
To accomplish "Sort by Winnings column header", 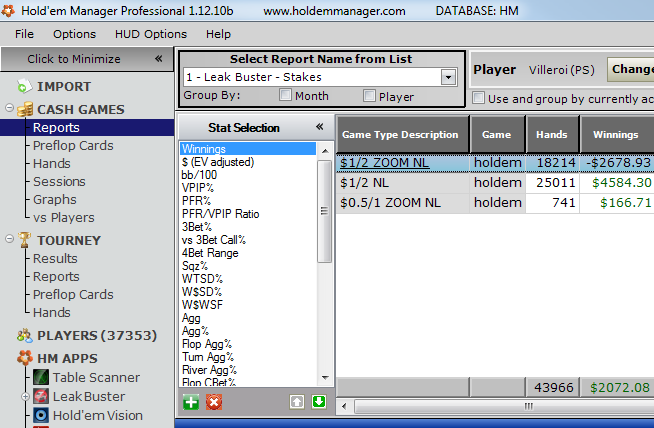I will point(617,134).
